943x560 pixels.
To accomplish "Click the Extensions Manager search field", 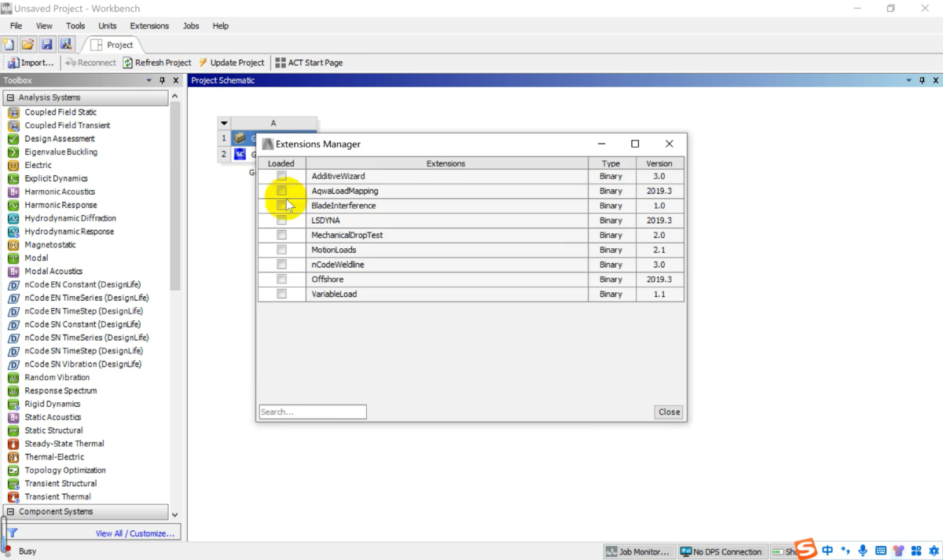I will click(313, 412).
